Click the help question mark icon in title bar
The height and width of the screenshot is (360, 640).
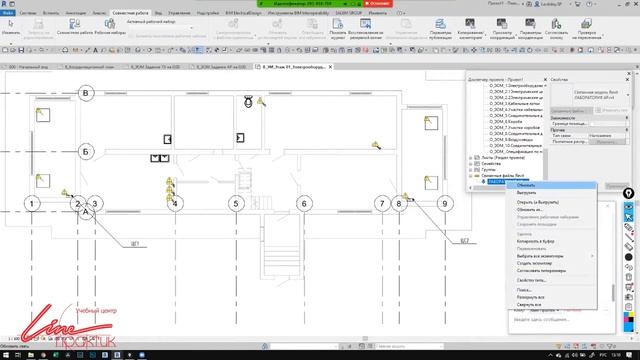[589, 4]
